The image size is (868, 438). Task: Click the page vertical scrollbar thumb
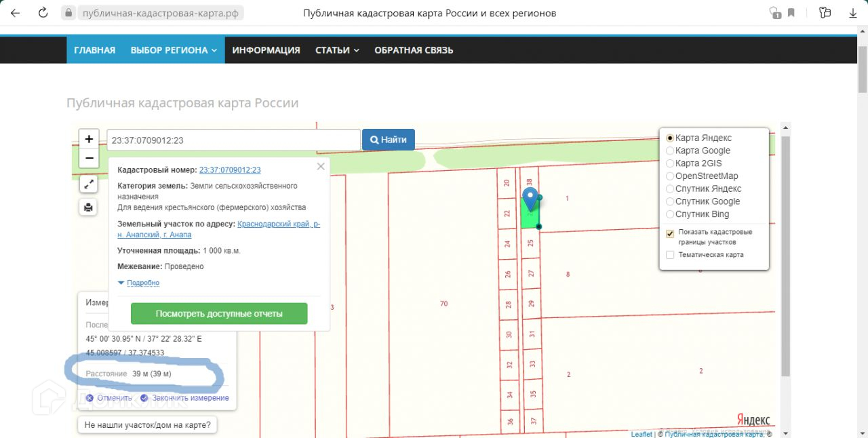863,68
